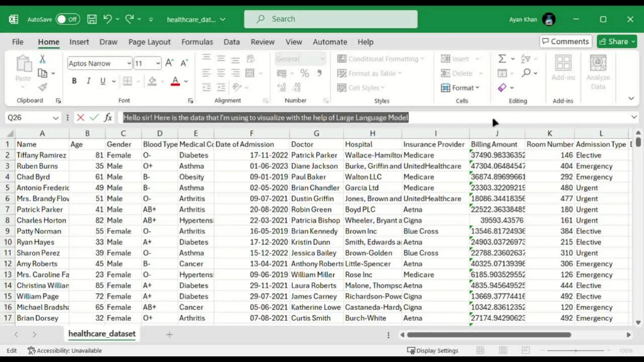Viewport: 644px width, 362px height.
Task: Open the Aptos Narrow font name dropdown
Action: 129,63
